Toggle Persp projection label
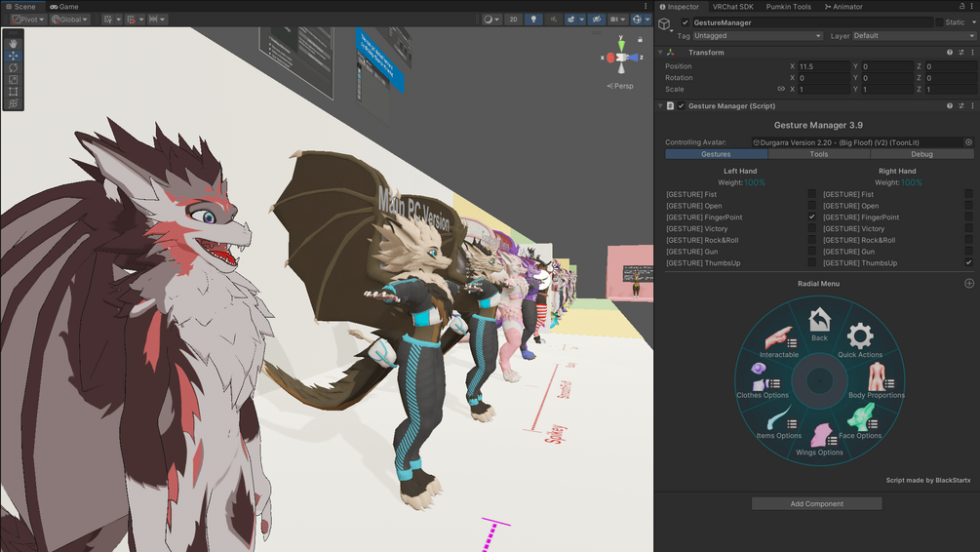 coord(620,86)
